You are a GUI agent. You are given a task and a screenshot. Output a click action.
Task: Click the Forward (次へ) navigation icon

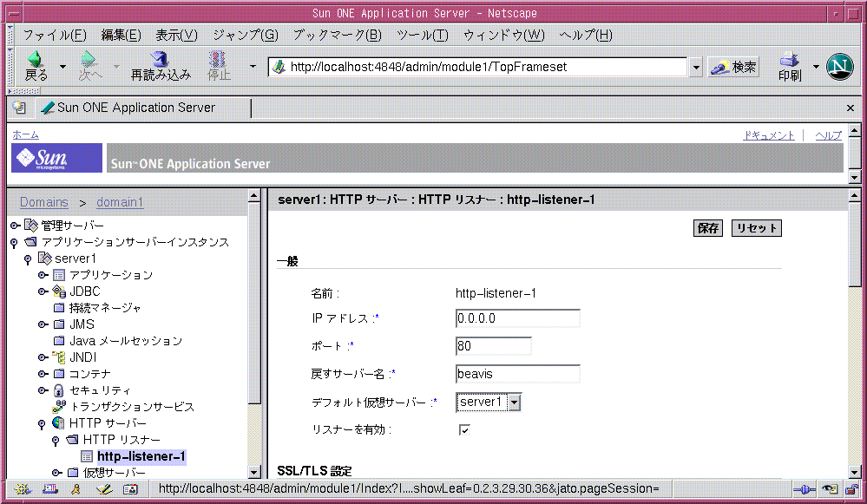[90, 66]
